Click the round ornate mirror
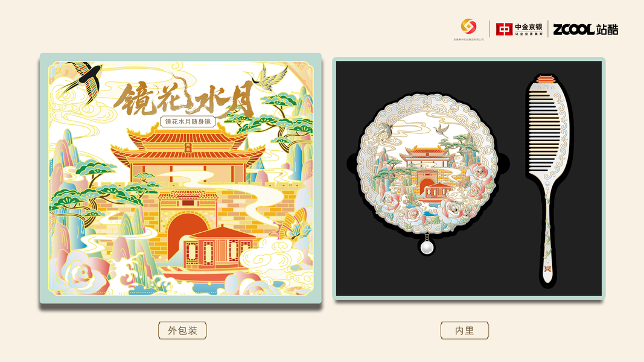644x362 pixels. (427, 164)
